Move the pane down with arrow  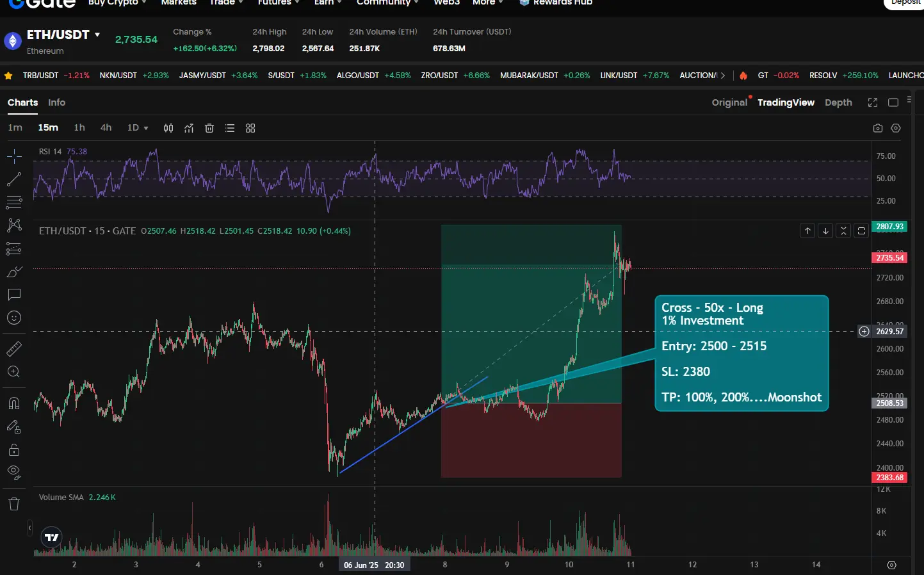click(826, 231)
